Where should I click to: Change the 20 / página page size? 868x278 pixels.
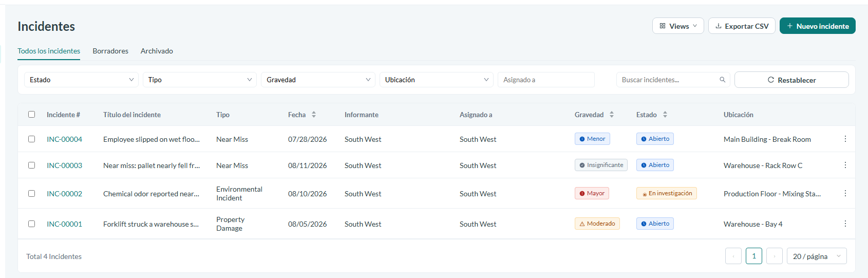817,256
